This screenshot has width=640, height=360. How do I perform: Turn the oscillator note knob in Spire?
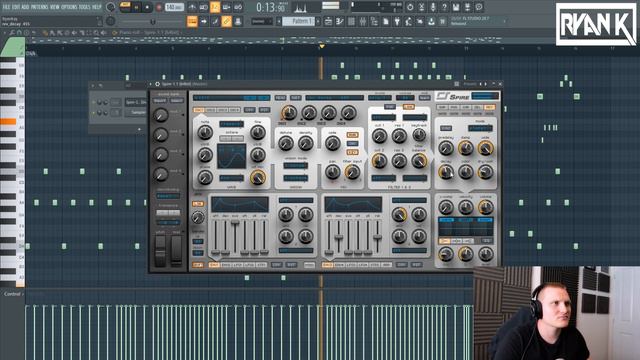205,132
